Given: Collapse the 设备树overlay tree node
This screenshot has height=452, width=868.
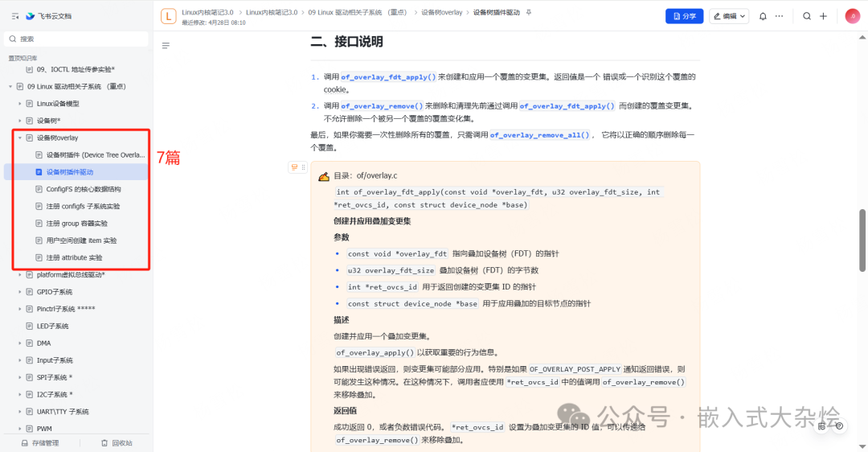Looking at the screenshot, I should pos(19,138).
